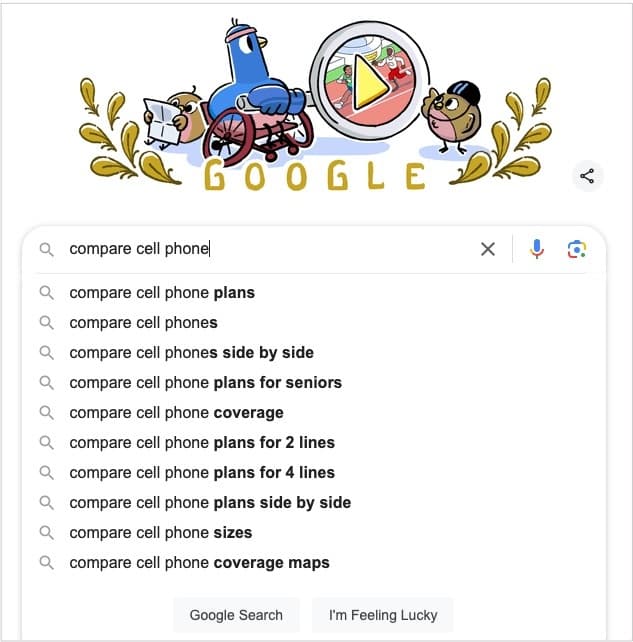
Task: Pick "compare cell phone sizes" suggestion
Action: tap(160, 533)
